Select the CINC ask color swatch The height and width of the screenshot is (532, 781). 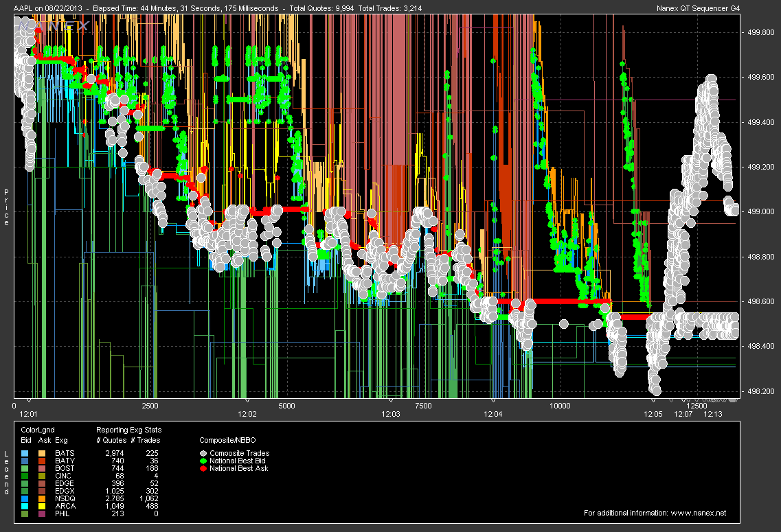tap(42, 476)
